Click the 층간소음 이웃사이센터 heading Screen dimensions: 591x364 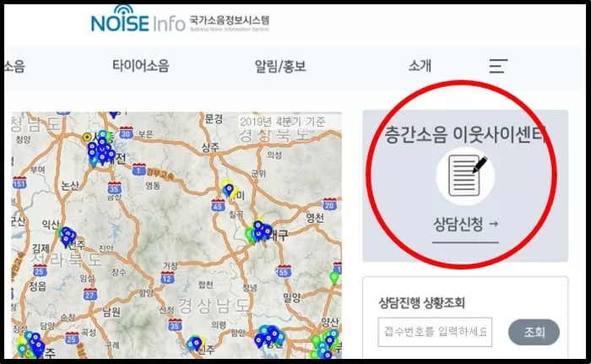(466, 134)
